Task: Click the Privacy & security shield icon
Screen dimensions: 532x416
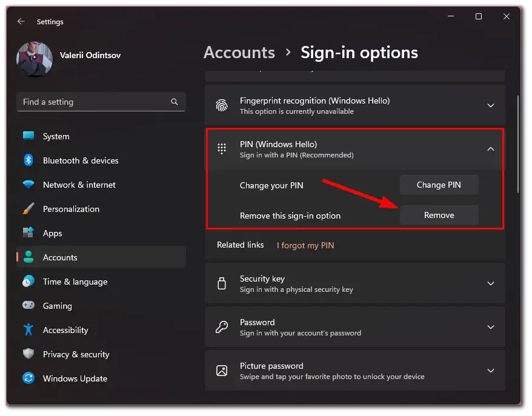Action: [28, 354]
